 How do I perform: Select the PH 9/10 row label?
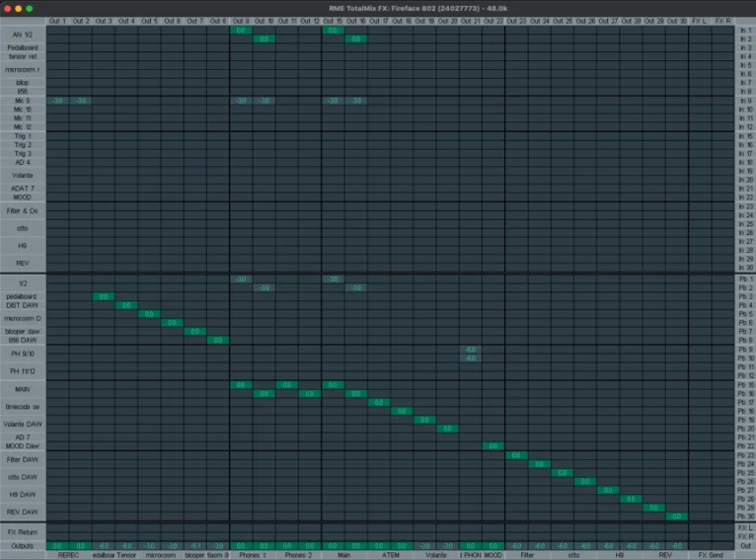pos(23,354)
